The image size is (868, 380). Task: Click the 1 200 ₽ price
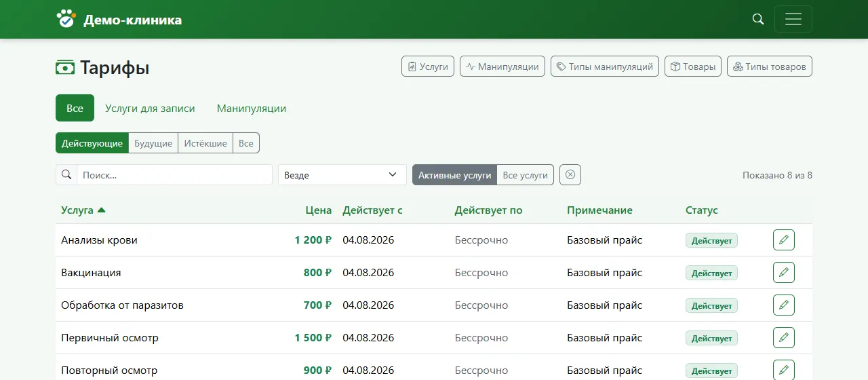(313, 240)
